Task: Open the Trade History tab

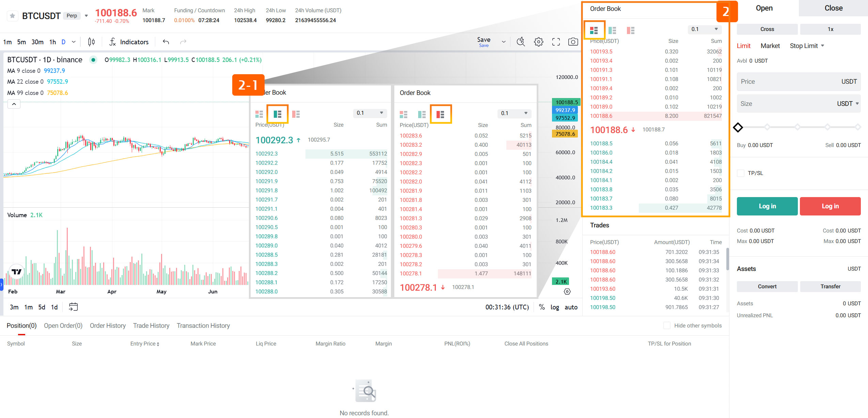Action: [x=151, y=325]
